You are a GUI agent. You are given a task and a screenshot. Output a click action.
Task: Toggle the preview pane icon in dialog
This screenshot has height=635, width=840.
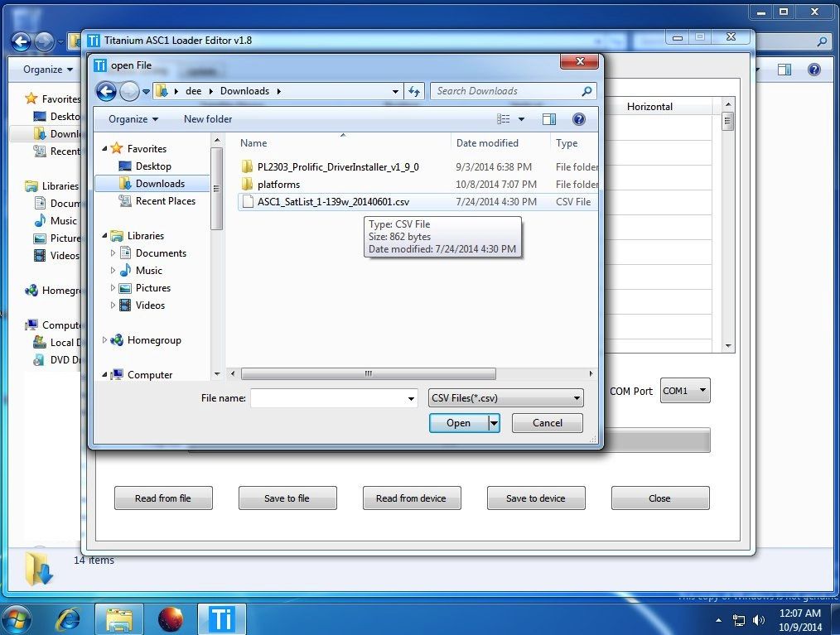coord(549,119)
